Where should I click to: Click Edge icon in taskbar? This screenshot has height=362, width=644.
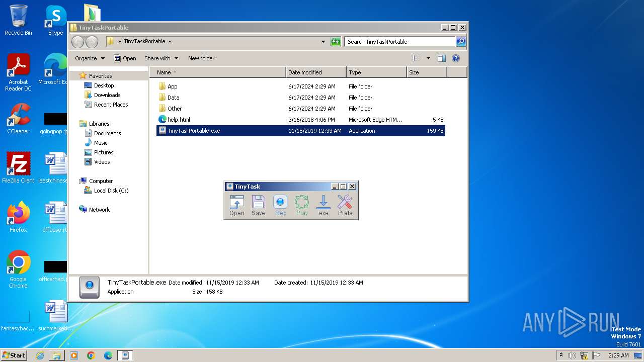coord(108,355)
